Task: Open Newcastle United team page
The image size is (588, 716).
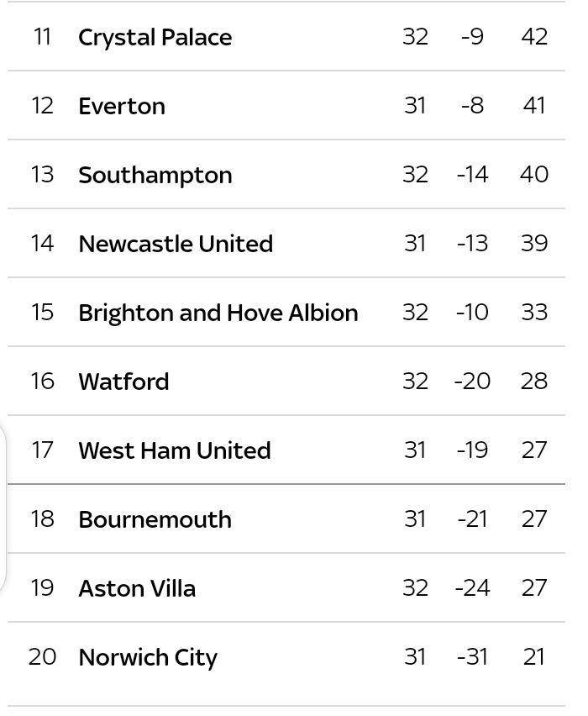Action: pos(176,244)
